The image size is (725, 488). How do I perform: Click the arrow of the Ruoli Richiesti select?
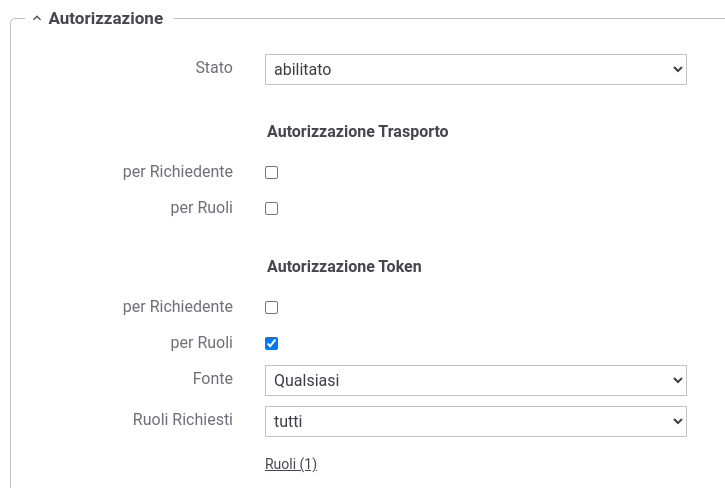pyautogui.click(x=677, y=421)
